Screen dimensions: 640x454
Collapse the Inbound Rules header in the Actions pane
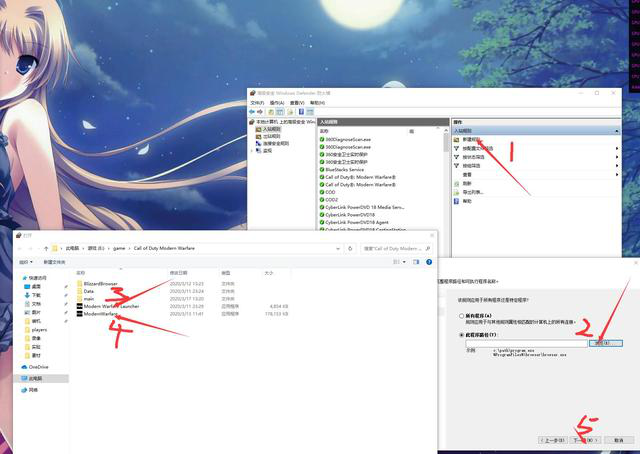[x=617, y=131]
